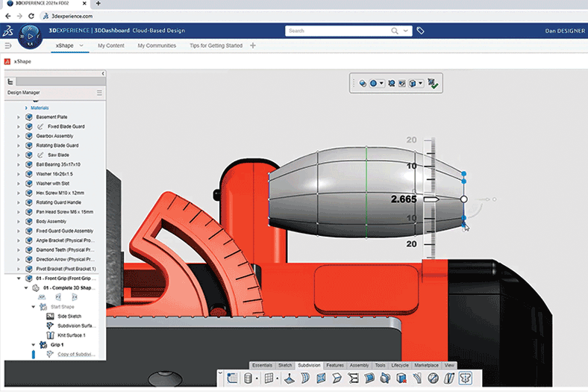Collapse the 01 - Front Grip node
The image size is (588, 392).
click(x=19, y=279)
